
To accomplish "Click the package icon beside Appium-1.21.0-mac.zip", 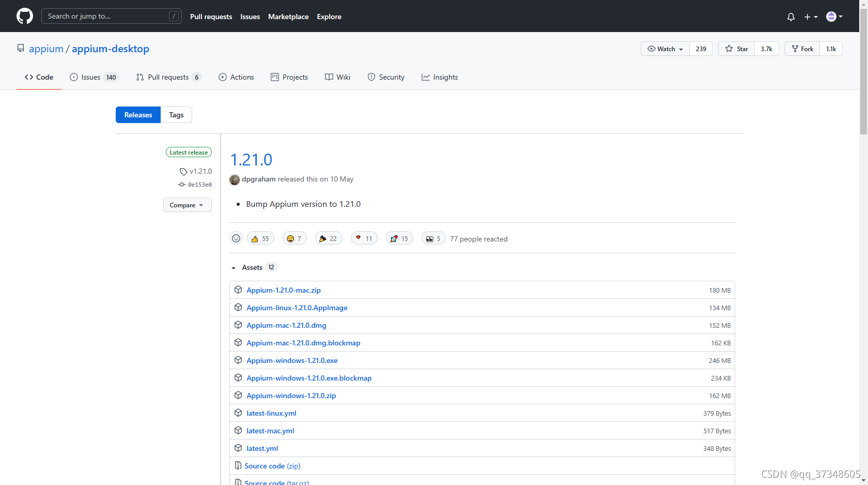I will (x=238, y=290).
